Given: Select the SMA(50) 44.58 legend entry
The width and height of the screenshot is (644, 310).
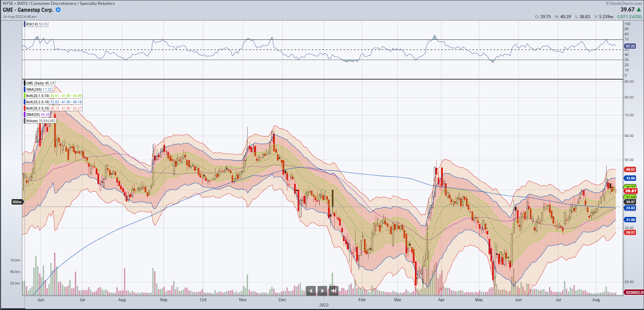Looking at the screenshot, I should (37, 115).
